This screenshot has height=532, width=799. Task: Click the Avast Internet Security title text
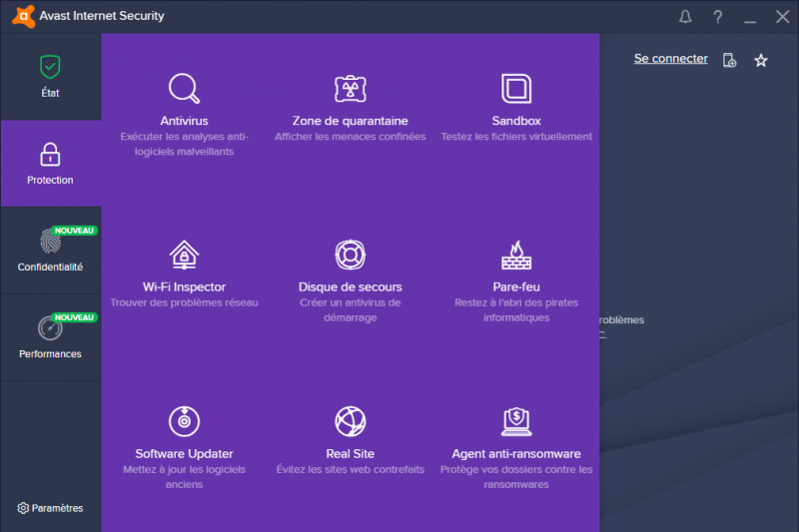pos(102,16)
